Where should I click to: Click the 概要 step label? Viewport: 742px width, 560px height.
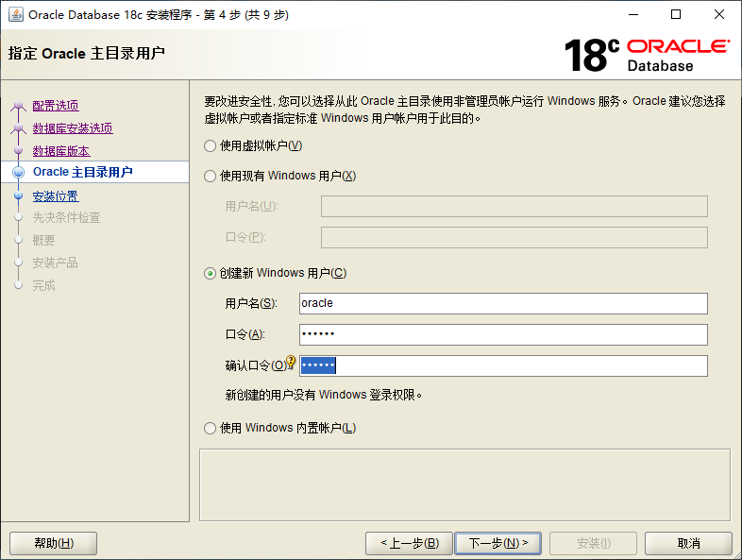coord(44,240)
